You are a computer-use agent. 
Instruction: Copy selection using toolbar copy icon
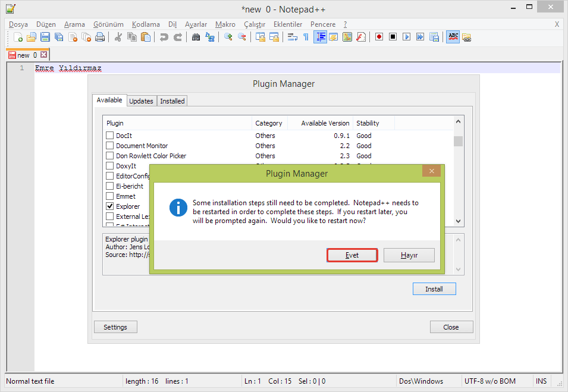[132, 37]
